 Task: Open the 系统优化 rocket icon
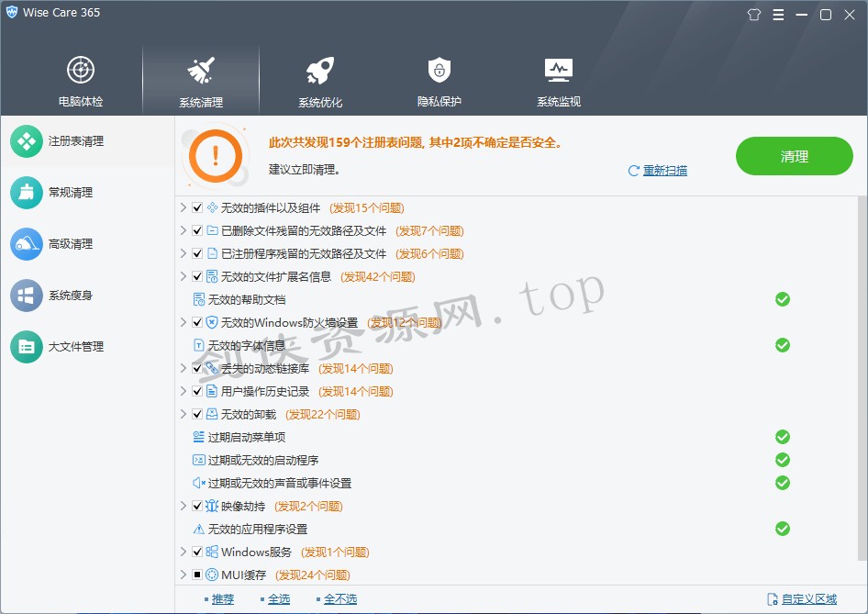click(319, 71)
